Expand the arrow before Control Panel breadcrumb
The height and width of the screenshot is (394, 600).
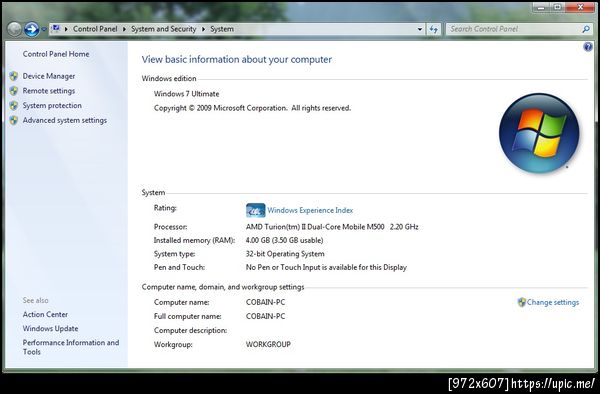(66, 29)
